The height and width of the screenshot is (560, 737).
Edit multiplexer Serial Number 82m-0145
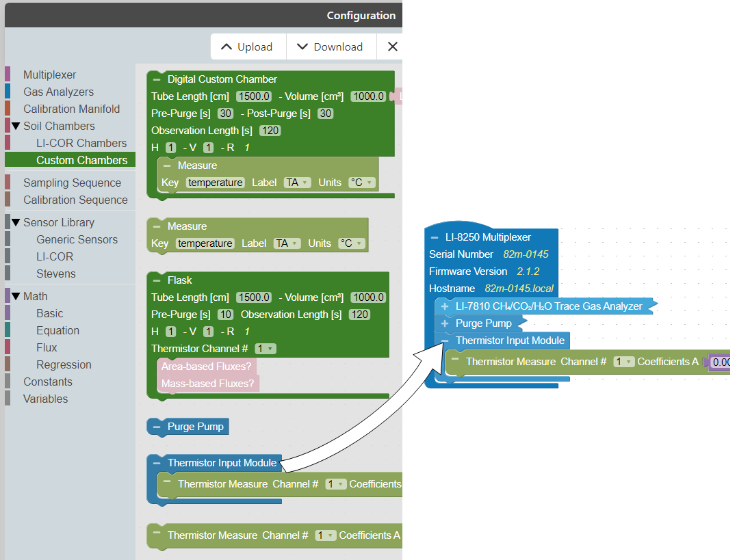click(x=526, y=254)
